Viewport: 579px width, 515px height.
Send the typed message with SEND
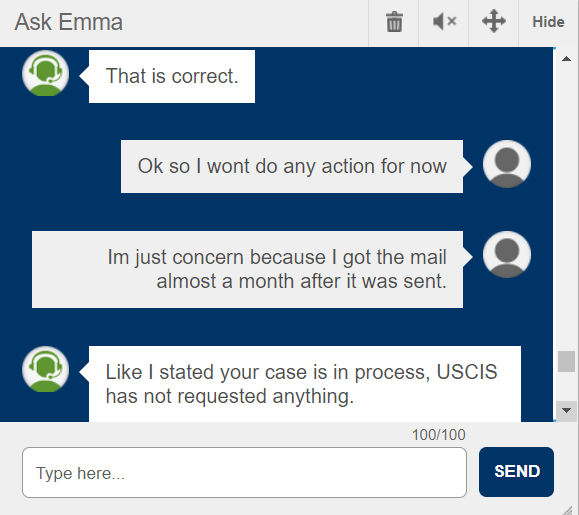pyautogui.click(x=516, y=471)
